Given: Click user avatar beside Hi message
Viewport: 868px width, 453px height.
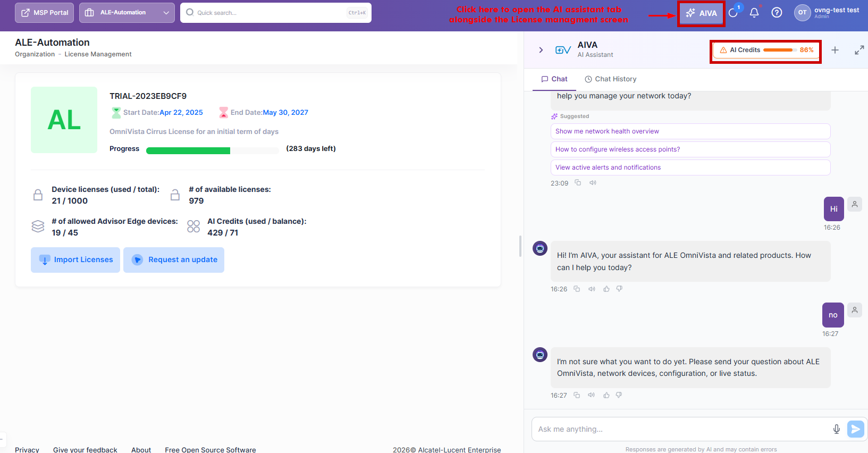Looking at the screenshot, I should point(855,204).
